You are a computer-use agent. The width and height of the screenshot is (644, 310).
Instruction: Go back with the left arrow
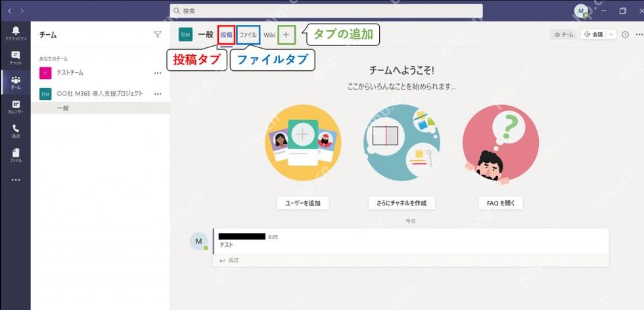(9, 11)
